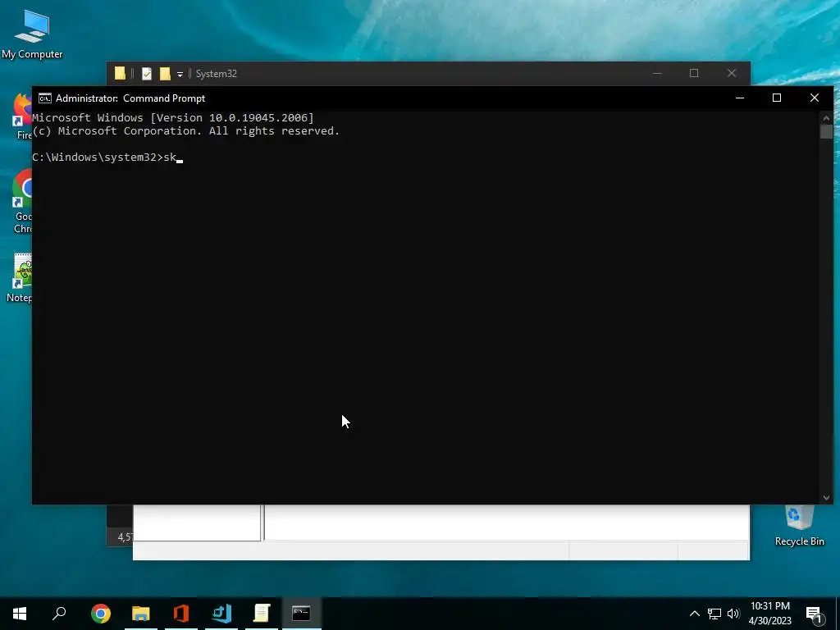This screenshot has height=630, width=840.
Task: Select the Command Prompt taskbar button
Action: coord(302,614)
